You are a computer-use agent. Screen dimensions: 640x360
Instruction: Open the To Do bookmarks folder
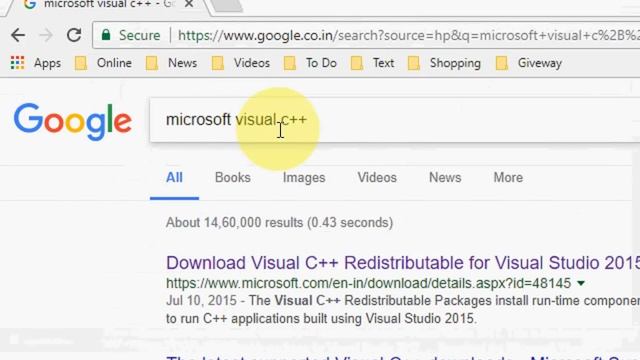tap(310, 63)
